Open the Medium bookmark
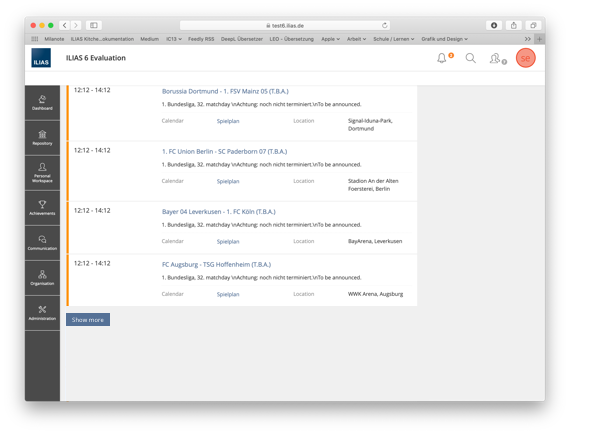The width and height of the screenshot is (600, 434). click(x=149, y=39)
